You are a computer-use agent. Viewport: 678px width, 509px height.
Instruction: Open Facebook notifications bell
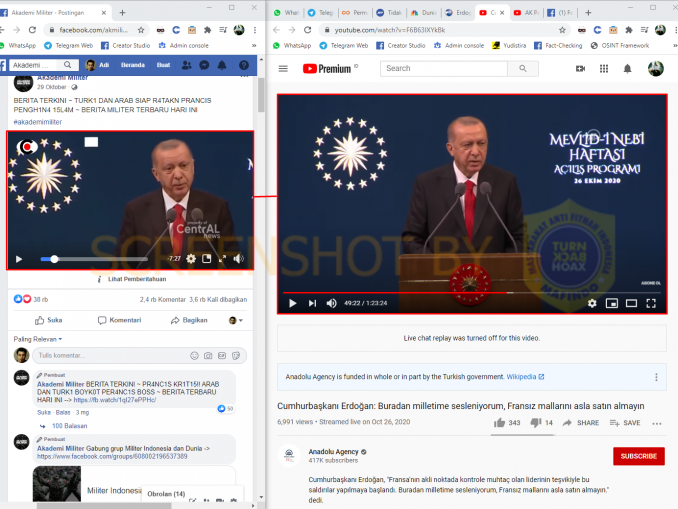[222, 65]
